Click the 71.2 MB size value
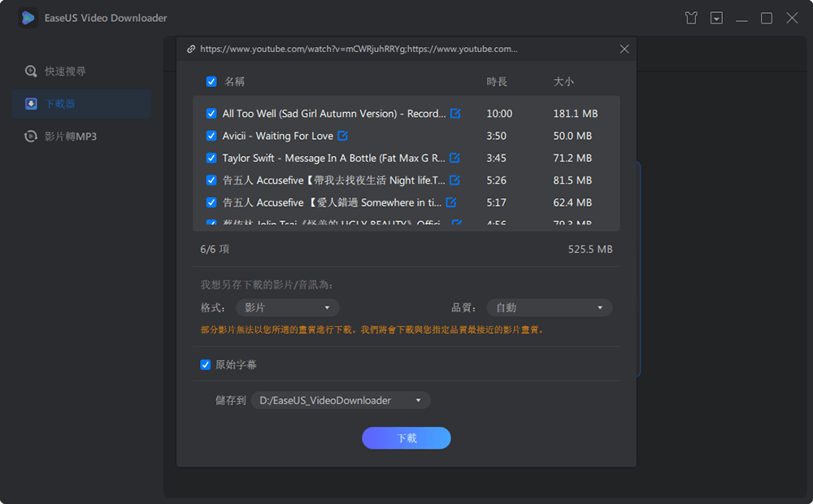This screenshot has width=813, height=504. pos(572,158)
